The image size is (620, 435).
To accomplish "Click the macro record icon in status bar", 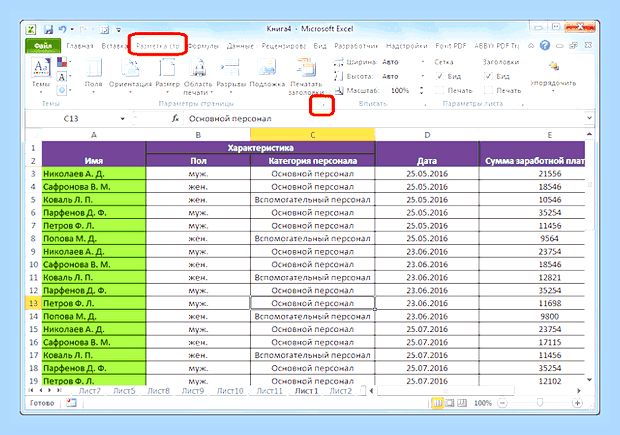I will pos(71,403).
